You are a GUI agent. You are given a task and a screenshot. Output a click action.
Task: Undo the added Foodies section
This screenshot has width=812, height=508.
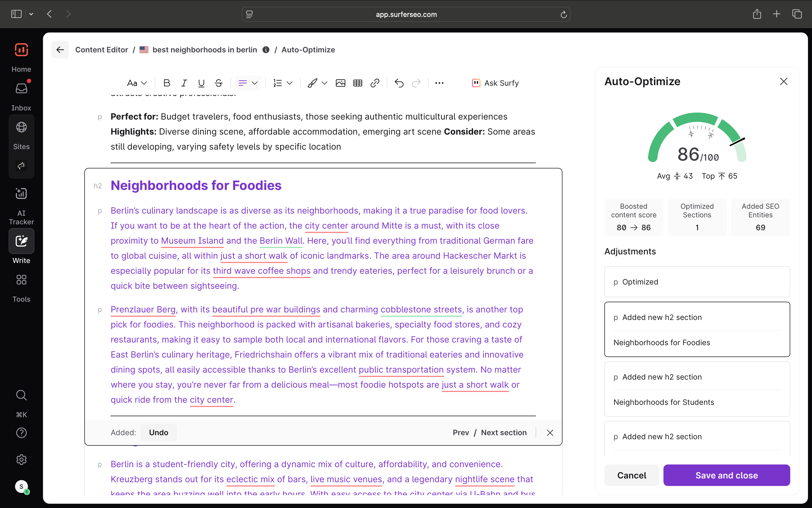(x=158, y=433)
